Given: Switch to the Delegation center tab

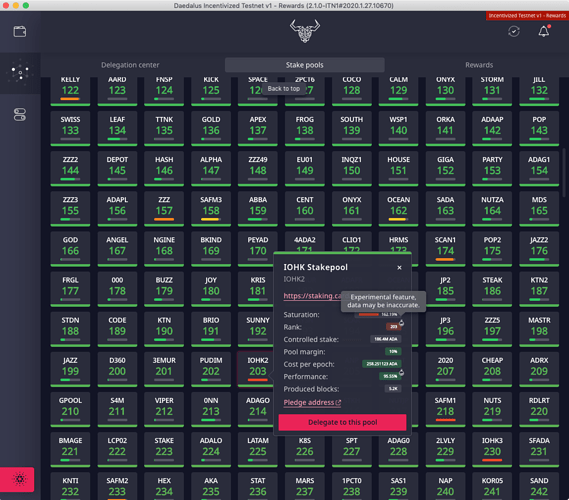Looking at the screenshot, I should pos(130,65).
